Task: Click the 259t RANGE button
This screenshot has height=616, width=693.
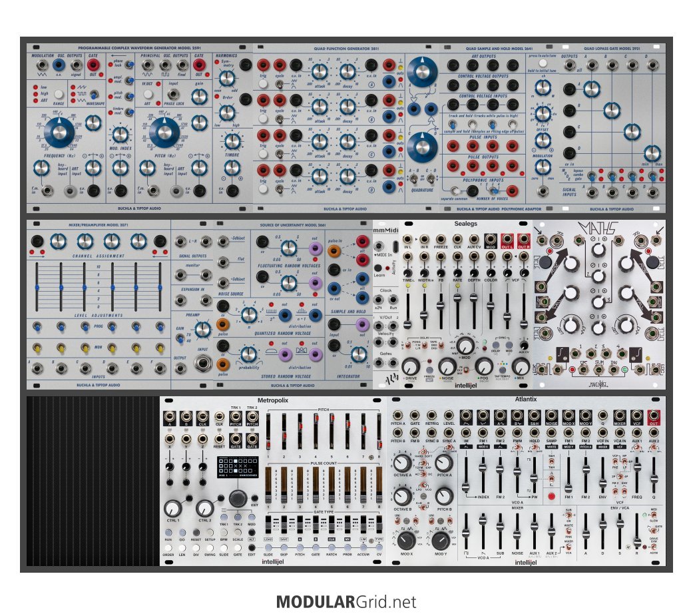Action: [x=59, y=94]
